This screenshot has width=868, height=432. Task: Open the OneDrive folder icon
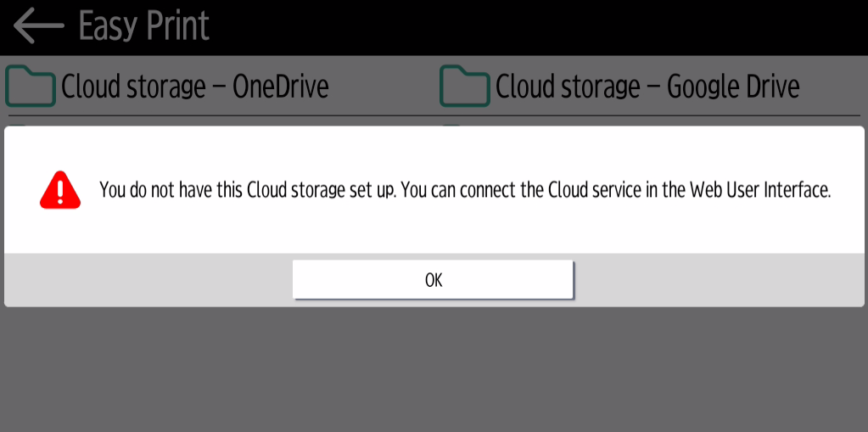pyautogui.click(x=31, y=86)
